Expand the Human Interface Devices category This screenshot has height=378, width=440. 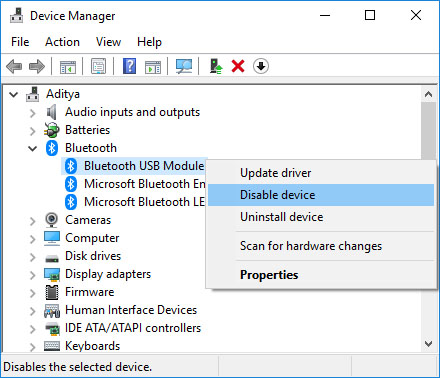(32, 311)
